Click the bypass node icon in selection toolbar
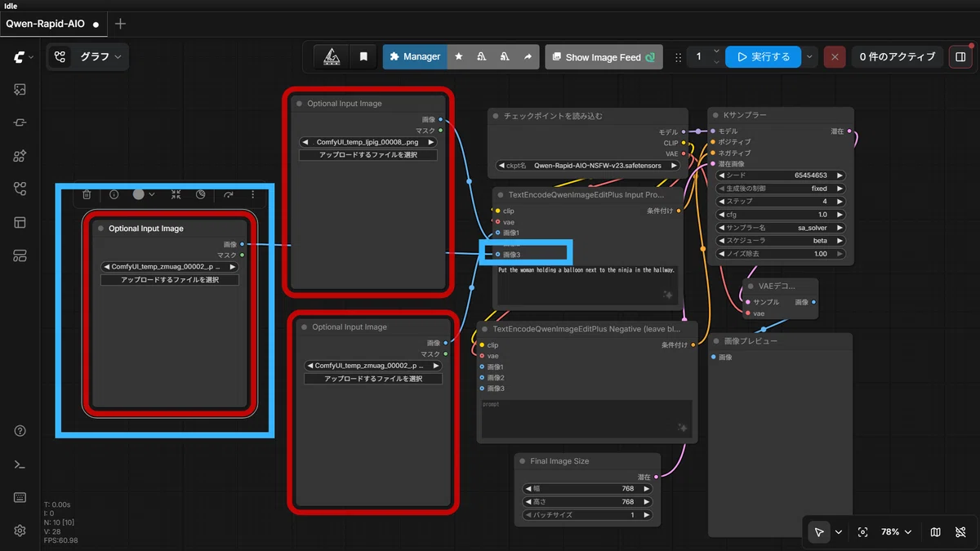The width and height of the screenshot is (980, 551). click(x=201, y=194)
